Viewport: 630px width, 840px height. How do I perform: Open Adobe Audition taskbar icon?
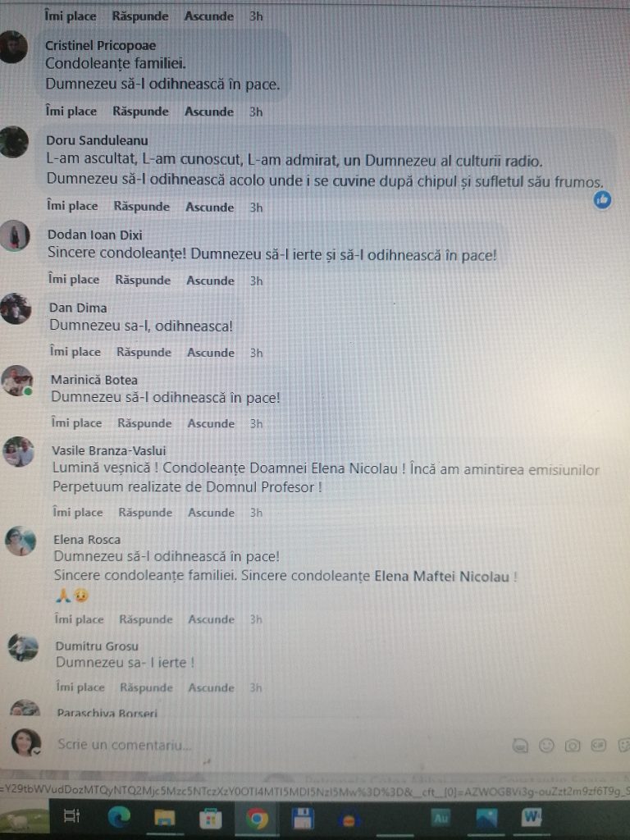click(x=441, y=819)
